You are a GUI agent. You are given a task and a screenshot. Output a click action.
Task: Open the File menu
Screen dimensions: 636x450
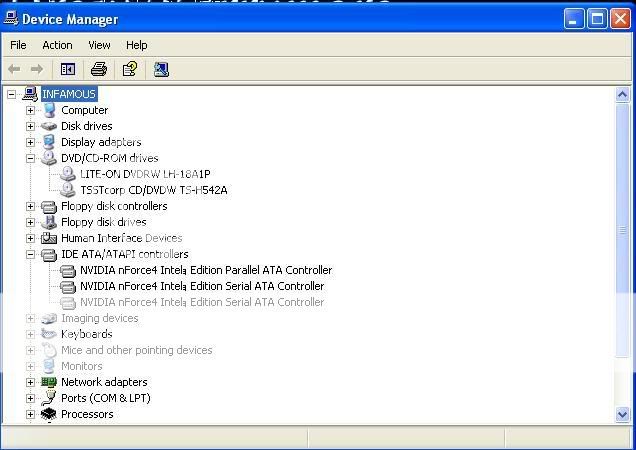pos(18,45)
